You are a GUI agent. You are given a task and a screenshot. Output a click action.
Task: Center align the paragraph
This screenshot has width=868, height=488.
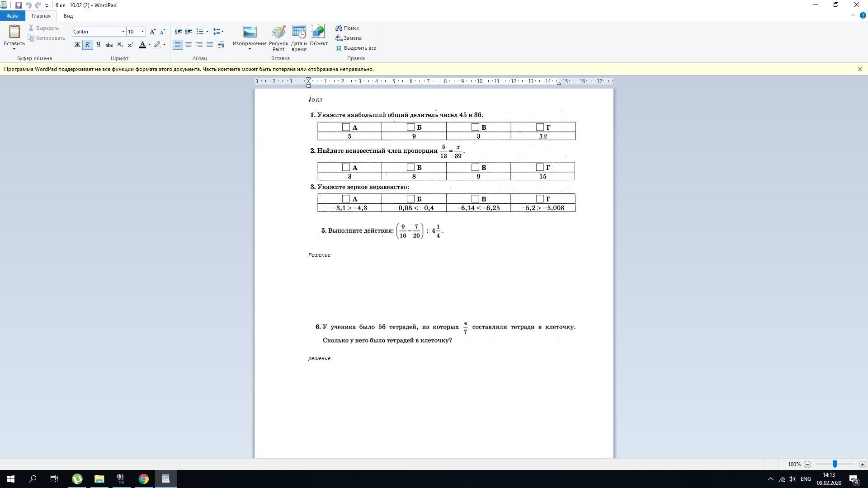(189, 45)
